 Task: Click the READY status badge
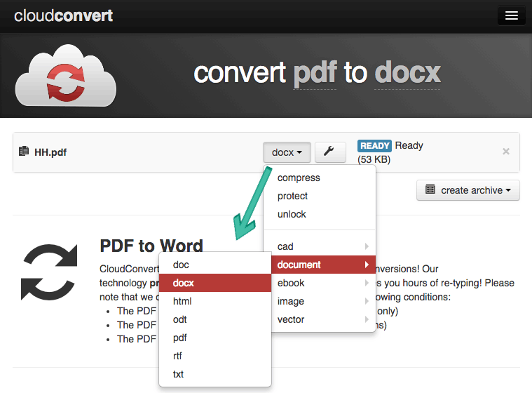coord(374,146)
